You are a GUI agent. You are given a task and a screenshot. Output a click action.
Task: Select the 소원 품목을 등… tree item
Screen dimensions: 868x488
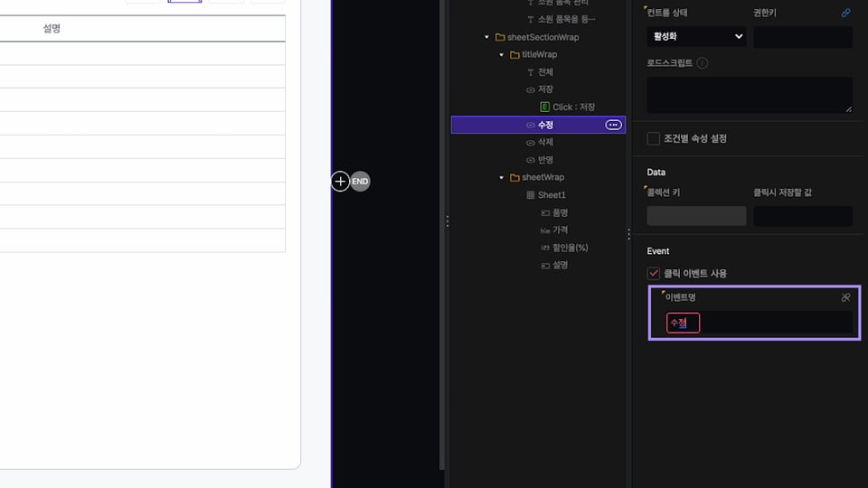(566, 19)
